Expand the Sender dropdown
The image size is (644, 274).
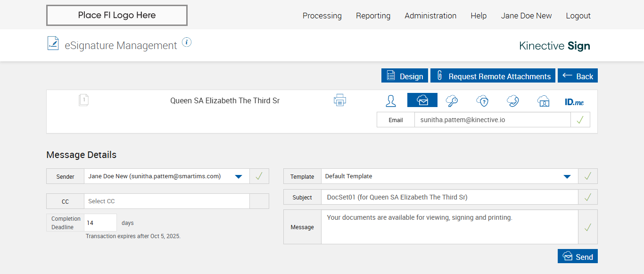(x=239, y=176)
